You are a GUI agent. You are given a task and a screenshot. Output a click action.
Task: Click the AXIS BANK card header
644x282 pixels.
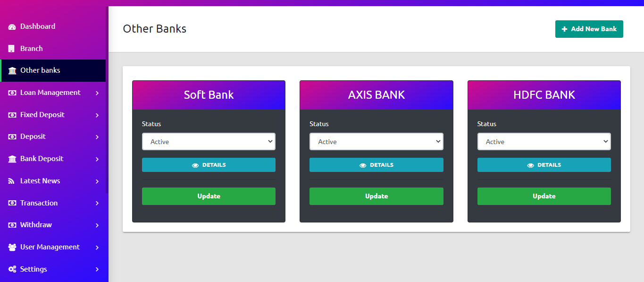[x=376, y=95]
